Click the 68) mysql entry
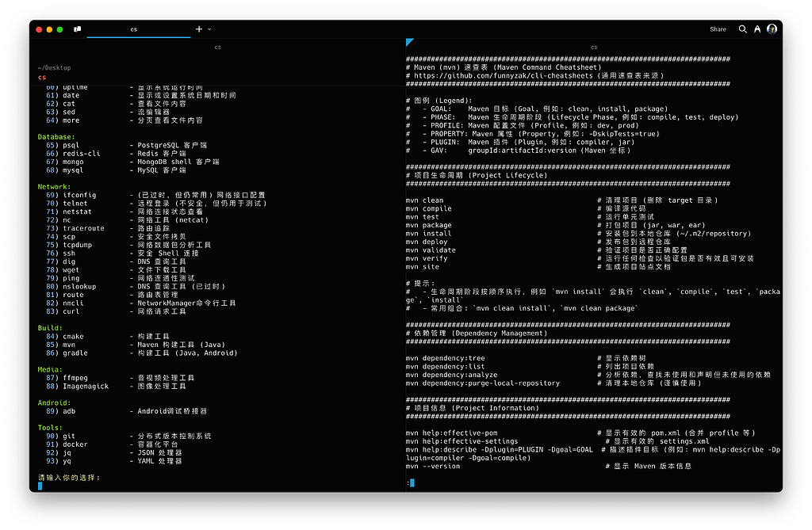 [116, 170]
